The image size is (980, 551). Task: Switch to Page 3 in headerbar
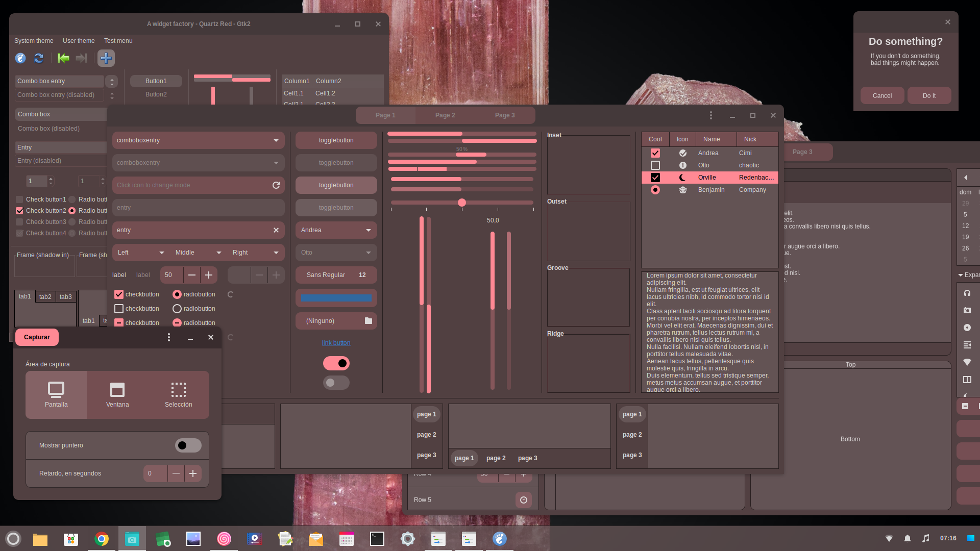click(505, 115)
